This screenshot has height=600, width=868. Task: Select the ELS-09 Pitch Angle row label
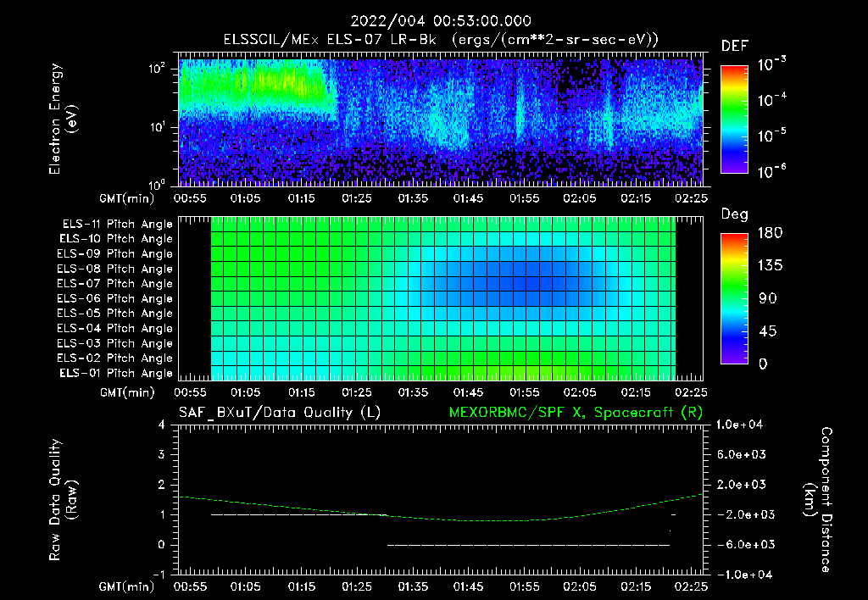[x=115, y=254]
